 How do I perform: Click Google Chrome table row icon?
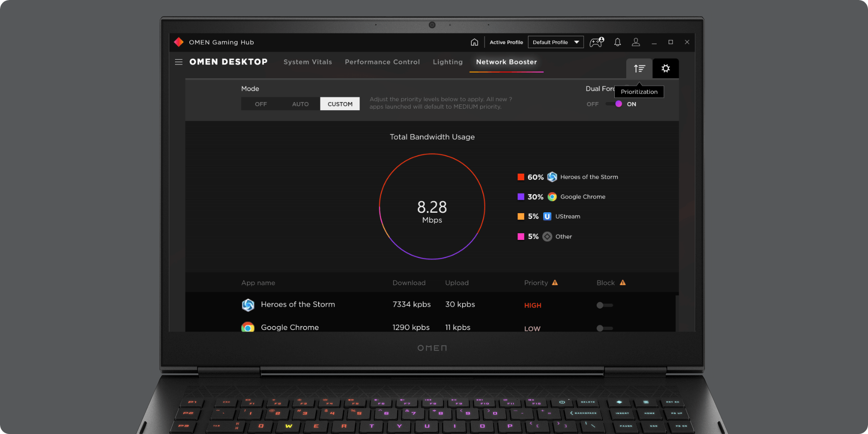pyautogui.click(x=248, y=327)
